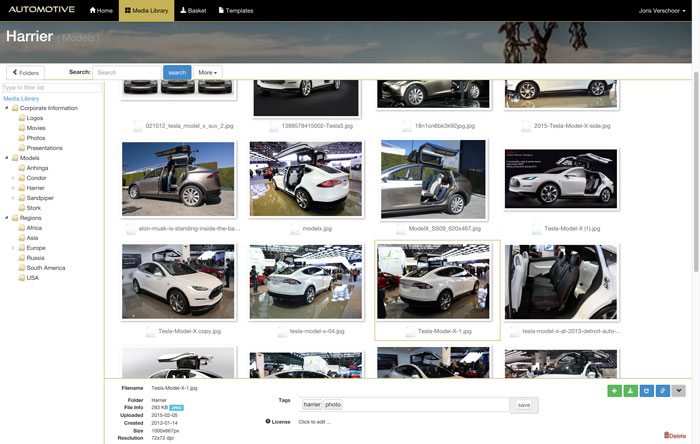
Task: Collapse the Regions folder
Action: (7, 218)
